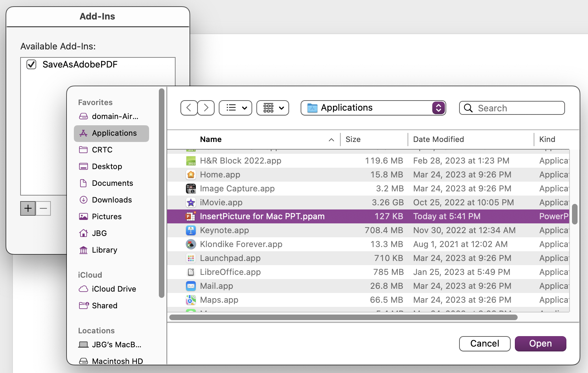
Task: Click the 119.6 MB size cell
Action: (x=384, y=161)
